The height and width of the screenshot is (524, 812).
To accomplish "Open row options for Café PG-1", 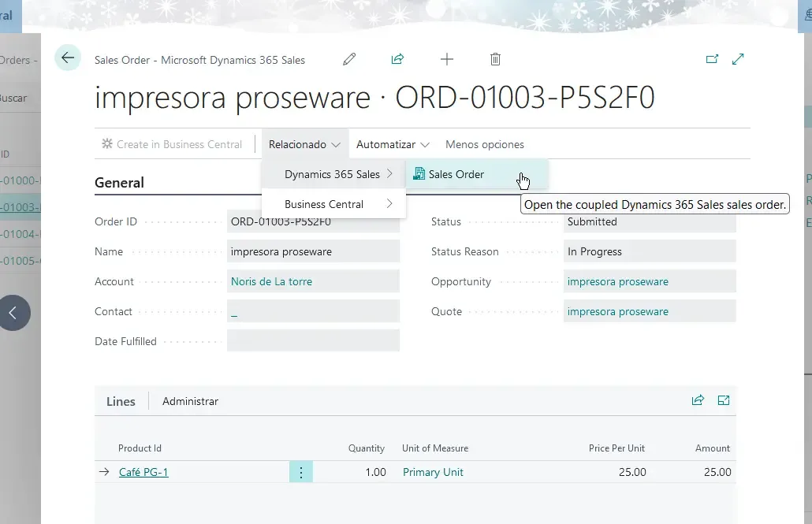I will tap(301, 472).
